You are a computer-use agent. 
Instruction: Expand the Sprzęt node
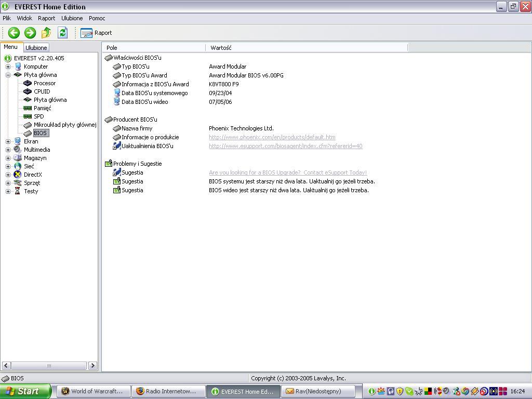[x=8, y=183]
